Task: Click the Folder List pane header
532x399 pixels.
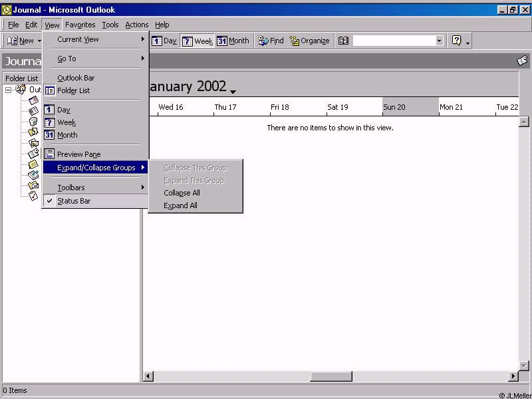Action: coord(23,78)
